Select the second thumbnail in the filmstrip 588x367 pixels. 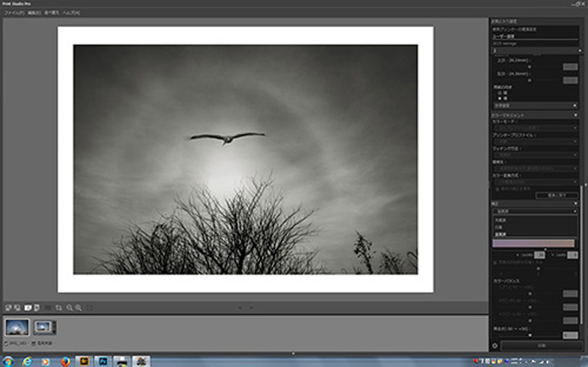point(45,327)
